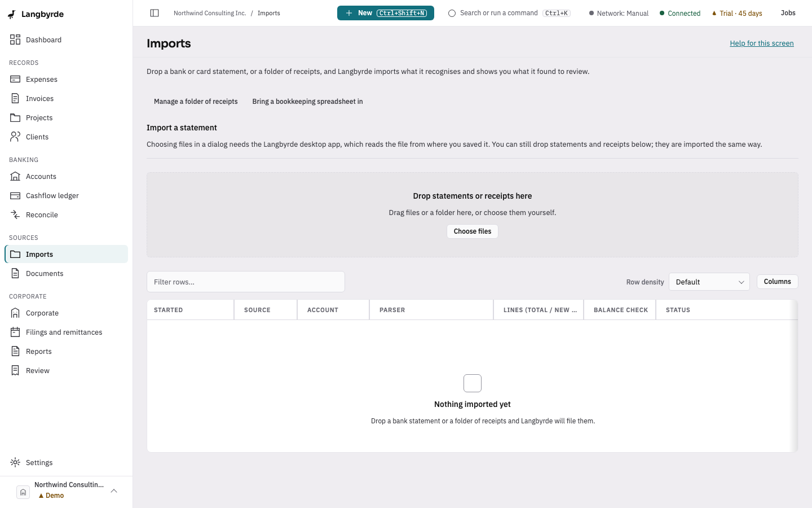Sort by the STARTED column header
This screenshot has height=508, width=812.
pyautogui.click(x=191, y=310)
